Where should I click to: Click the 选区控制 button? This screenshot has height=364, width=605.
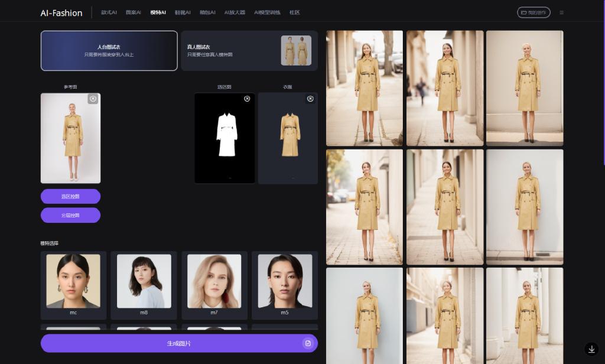click(x=70, y=196)
